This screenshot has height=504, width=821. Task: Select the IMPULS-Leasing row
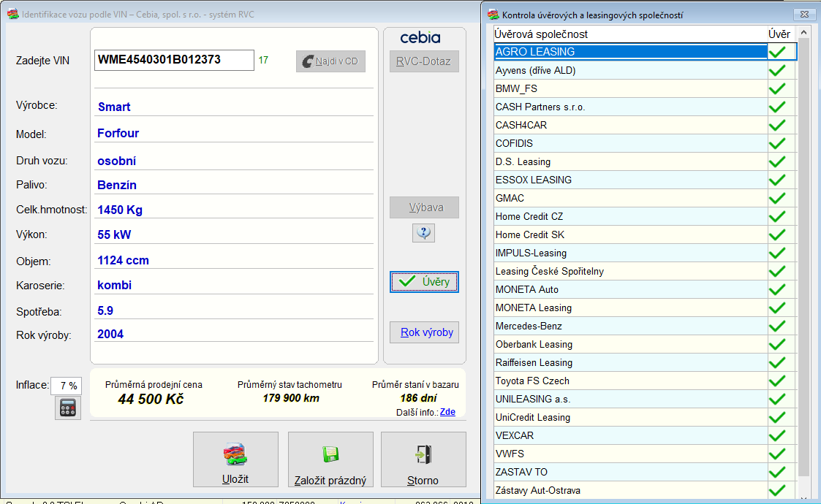pyautogui.click(x=645, y=253)
